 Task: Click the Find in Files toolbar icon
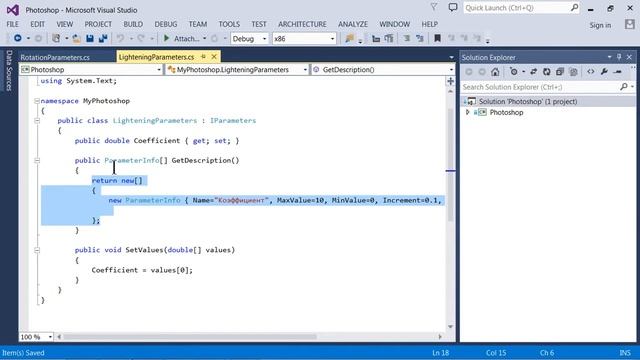tap(349, 38)
